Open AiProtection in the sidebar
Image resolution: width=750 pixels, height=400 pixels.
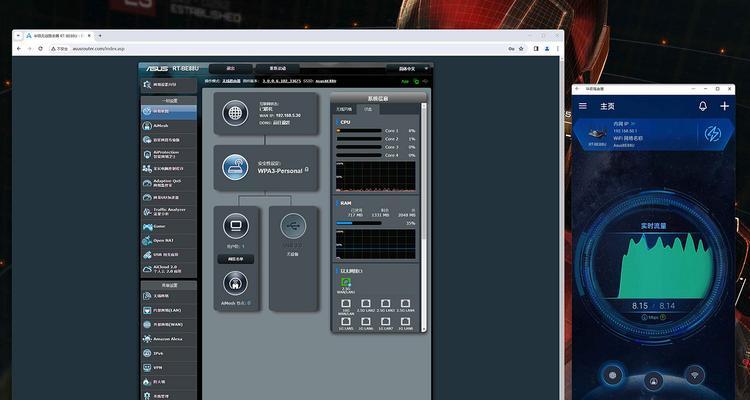[x=168, y=155]
